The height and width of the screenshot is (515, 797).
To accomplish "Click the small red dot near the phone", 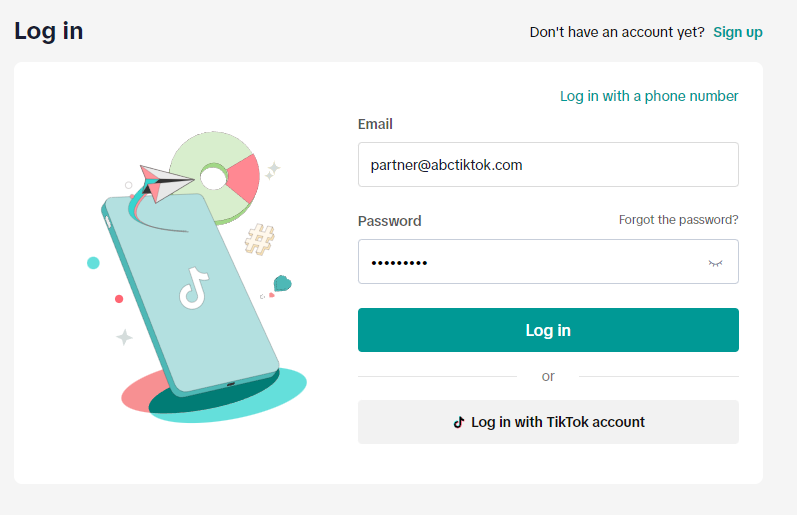I will (119, 299).
